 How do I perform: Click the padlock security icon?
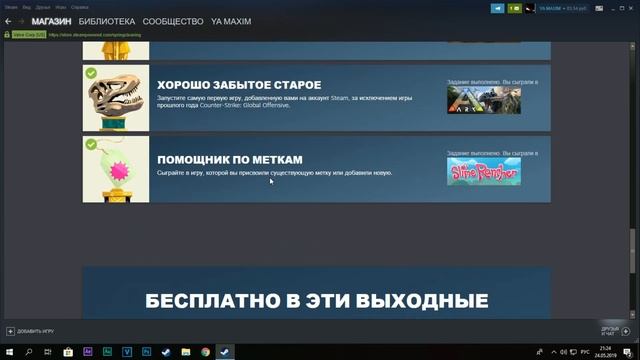7,35
